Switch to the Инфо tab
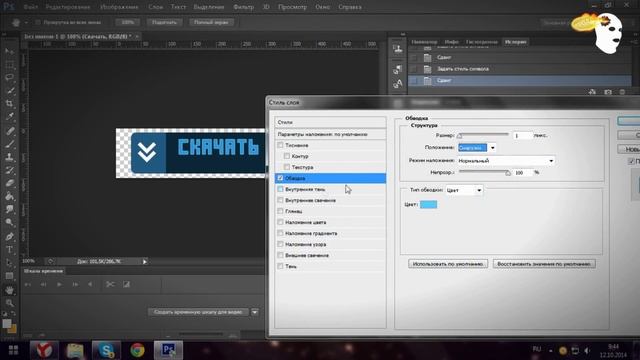 pos(451,42)
